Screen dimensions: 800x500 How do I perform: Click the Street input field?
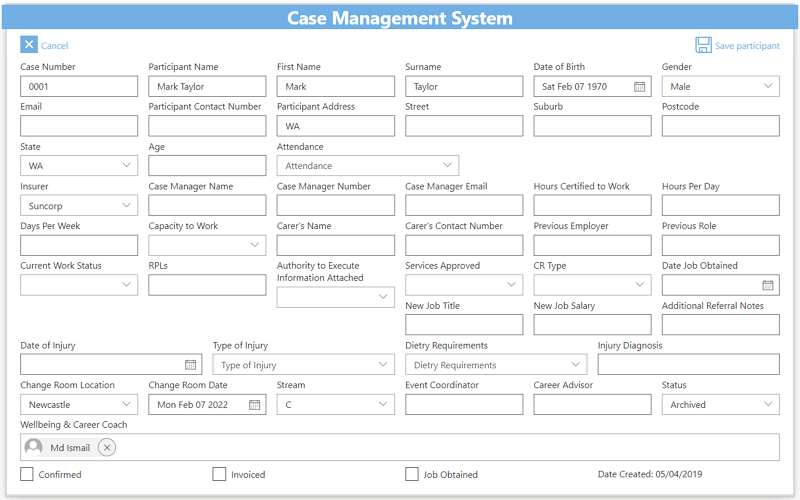(464, 126)
